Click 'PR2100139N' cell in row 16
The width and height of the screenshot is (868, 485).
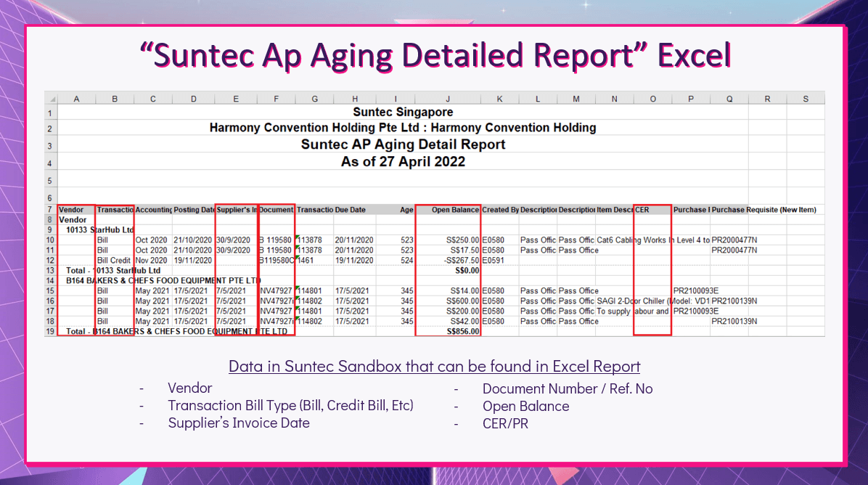coord(734,301)
